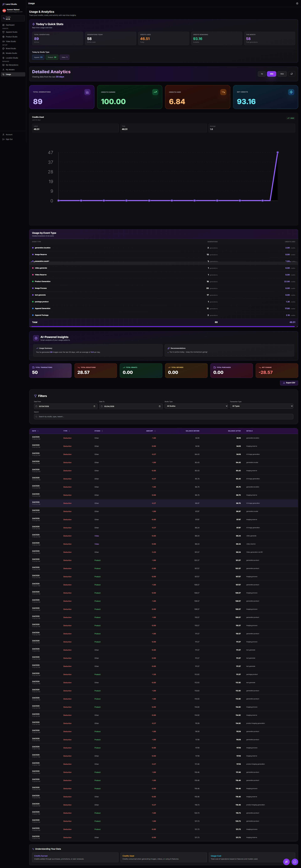
Task: Click Sign Out in sidebar
Action: coord(9,139)
